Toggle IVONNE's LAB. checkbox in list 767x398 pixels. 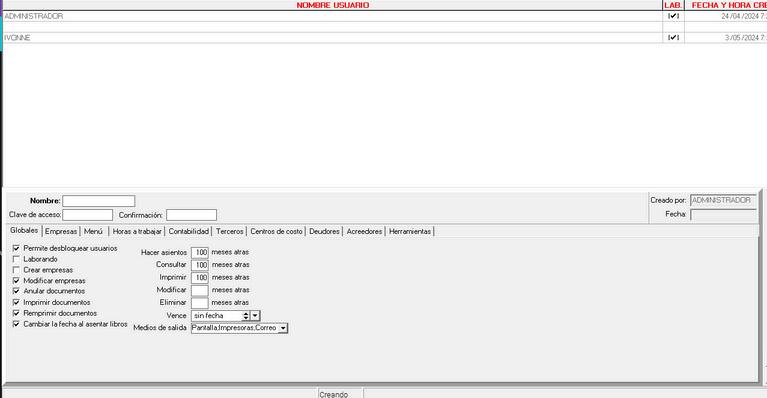pos(674,38)
